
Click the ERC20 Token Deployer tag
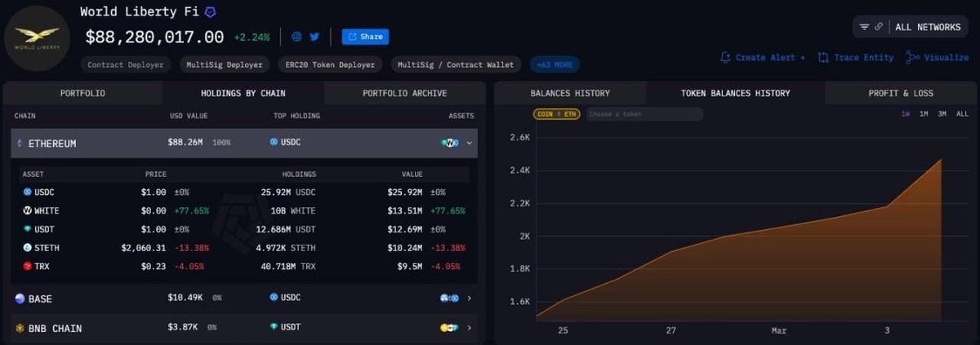pos(331,64)
